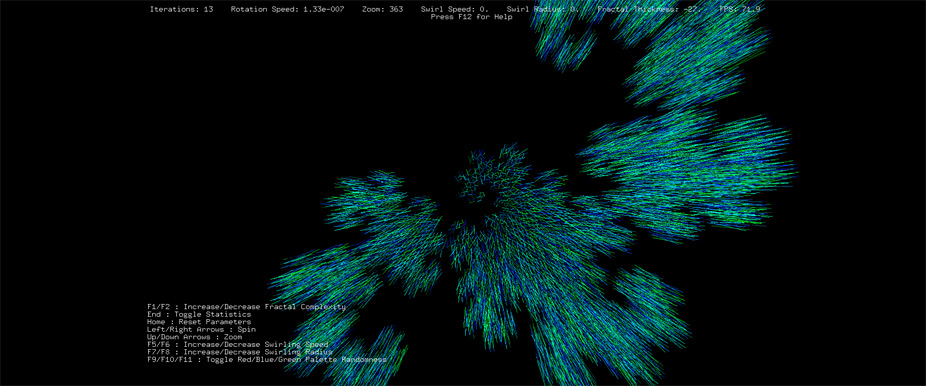This screenshot has height=386, width=926.
Task: Select the "F1/F2 : Increase/Decrease Fractal Complexity" line
Action: coord(246,307)
